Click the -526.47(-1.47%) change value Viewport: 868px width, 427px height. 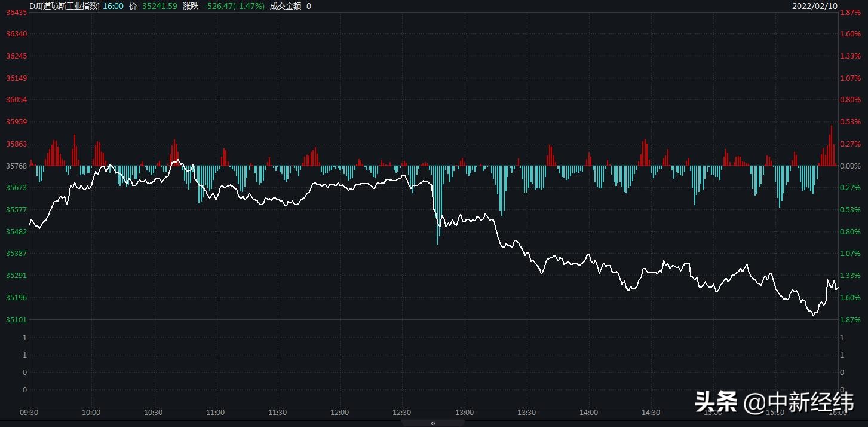pyautogui.click(x=234, y=6)
